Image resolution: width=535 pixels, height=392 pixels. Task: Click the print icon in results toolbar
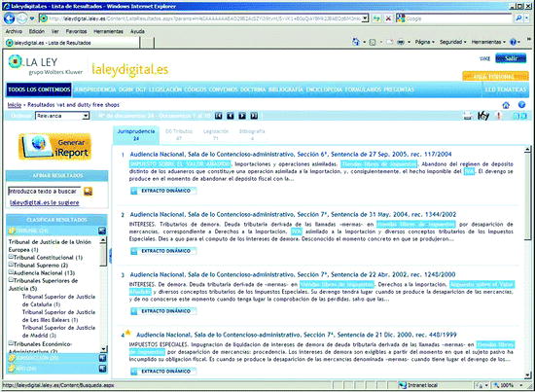pos(468,116)
